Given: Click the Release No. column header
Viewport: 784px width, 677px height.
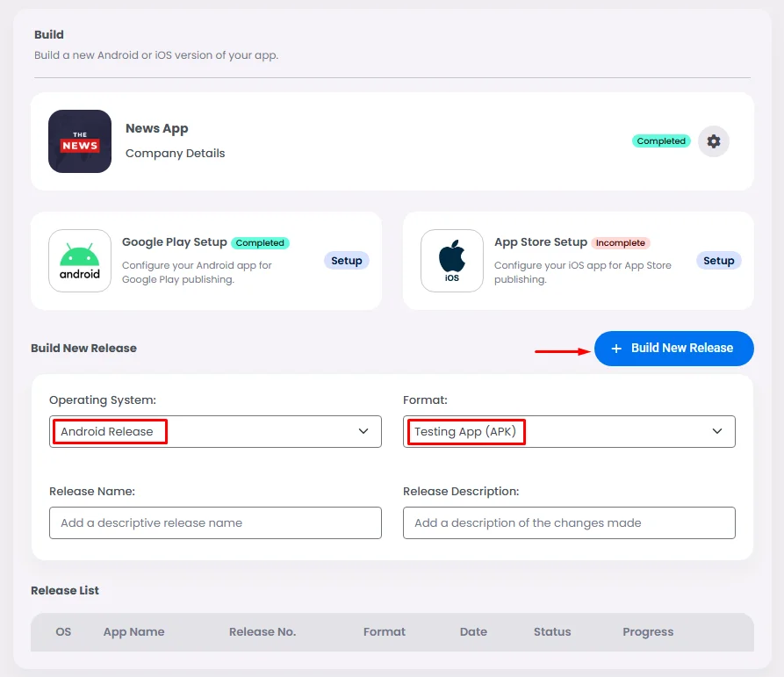Looking at the screenshot, I should (263, 632).
